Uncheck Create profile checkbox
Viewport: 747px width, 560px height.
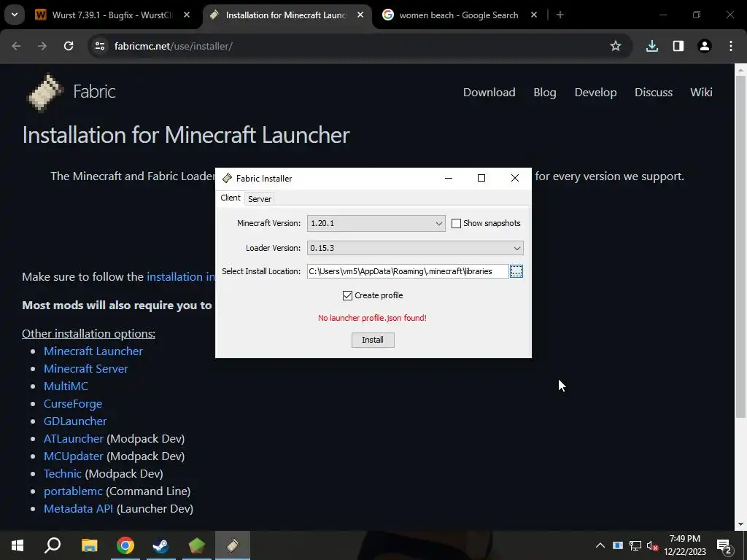[347, 296]
